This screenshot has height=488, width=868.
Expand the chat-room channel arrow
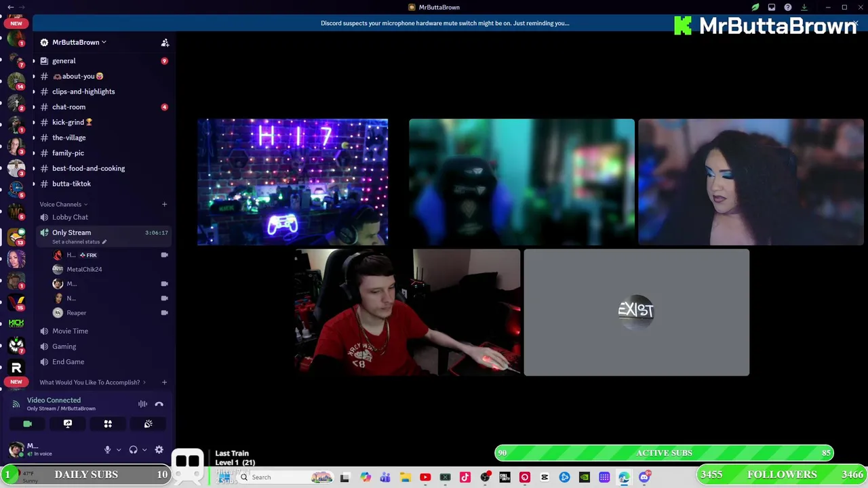(x=34, y=107)
